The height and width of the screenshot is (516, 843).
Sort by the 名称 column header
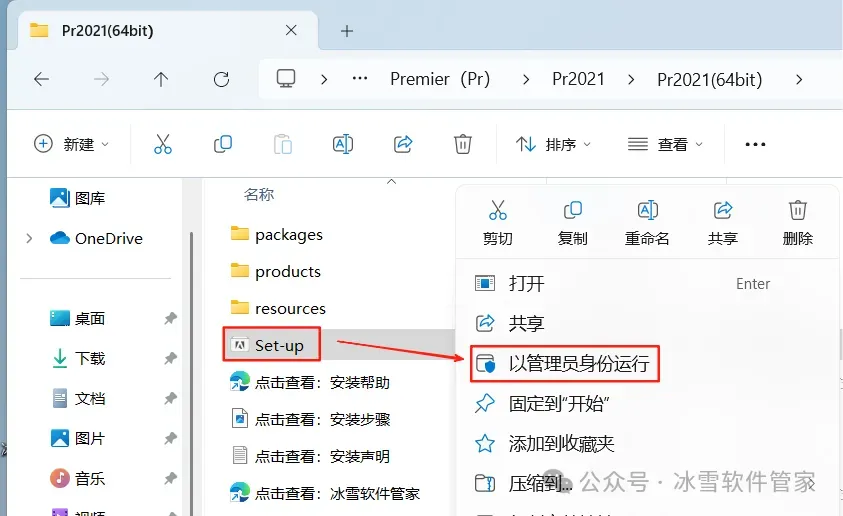259,194
